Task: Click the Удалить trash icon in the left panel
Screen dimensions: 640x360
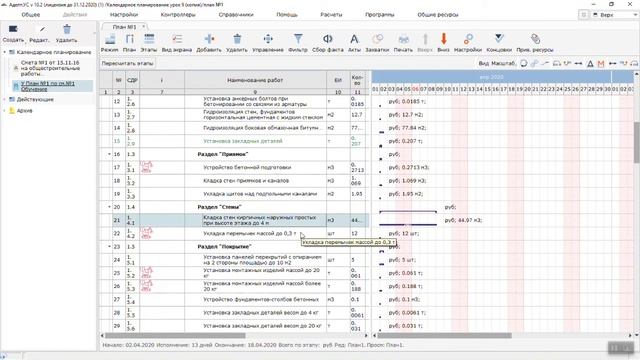Action: click(67, 29)
